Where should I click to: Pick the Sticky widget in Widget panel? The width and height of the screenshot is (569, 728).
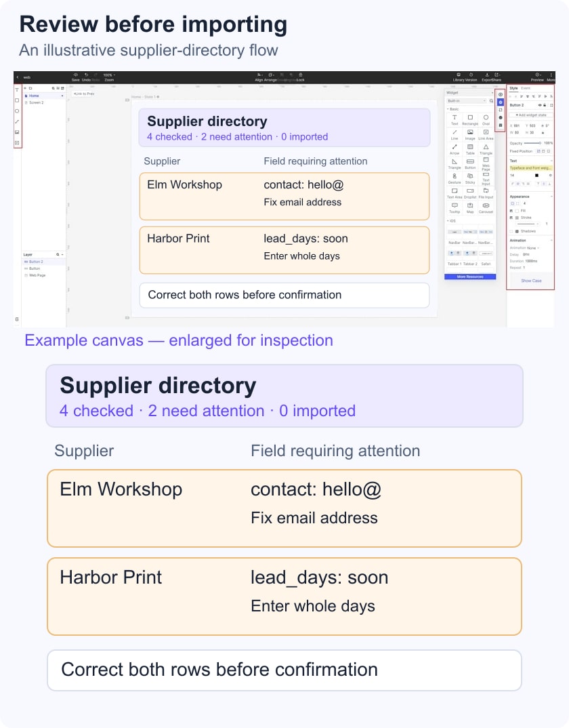click(470, 179)
